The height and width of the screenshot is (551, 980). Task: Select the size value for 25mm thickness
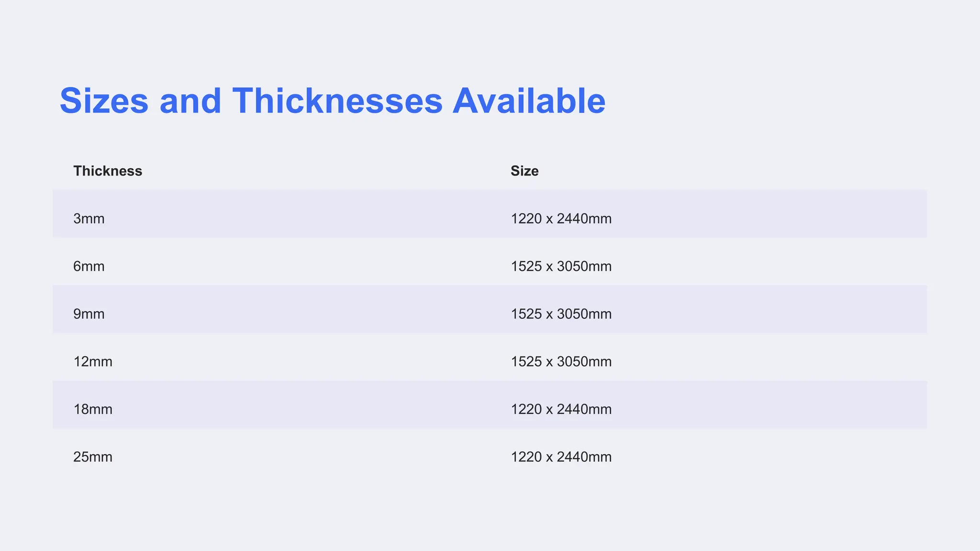point(561,457)
